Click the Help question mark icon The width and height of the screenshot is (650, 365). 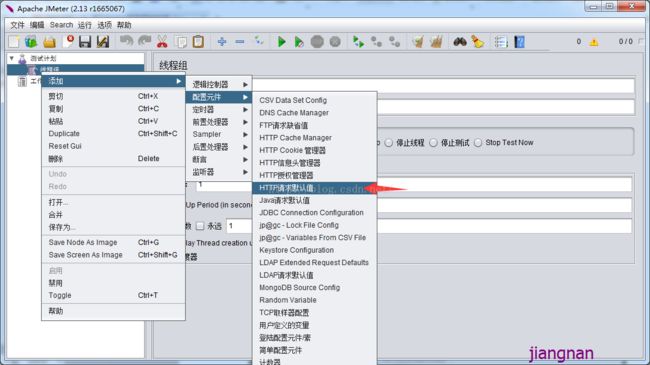(x=519, y=42)
